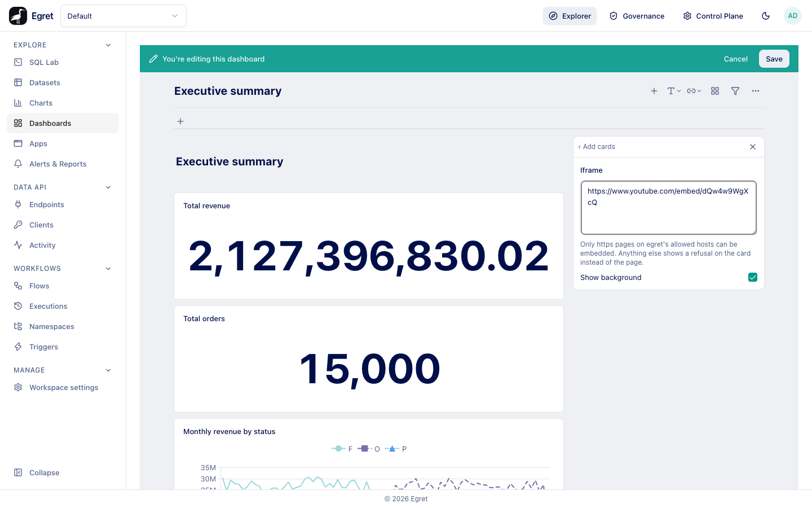Uncheck the Show background checkbox
The width and height of the screenshot is (812, 508).
753,277
